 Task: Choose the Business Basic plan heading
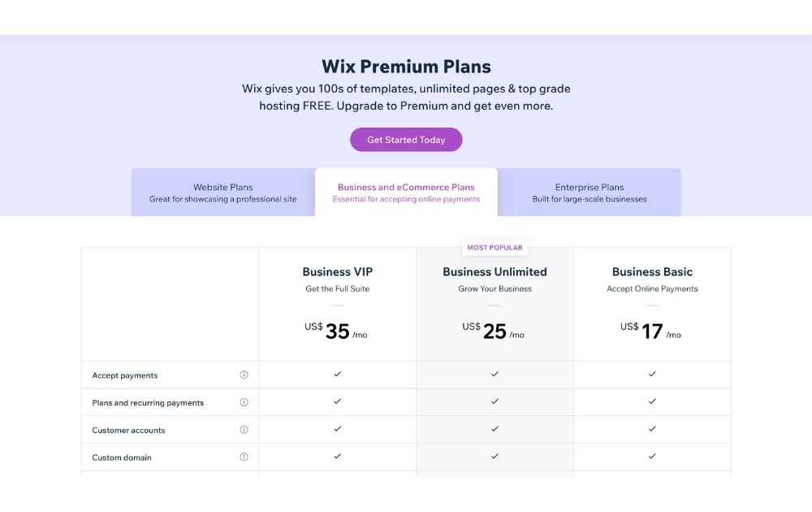coord(652,272)
